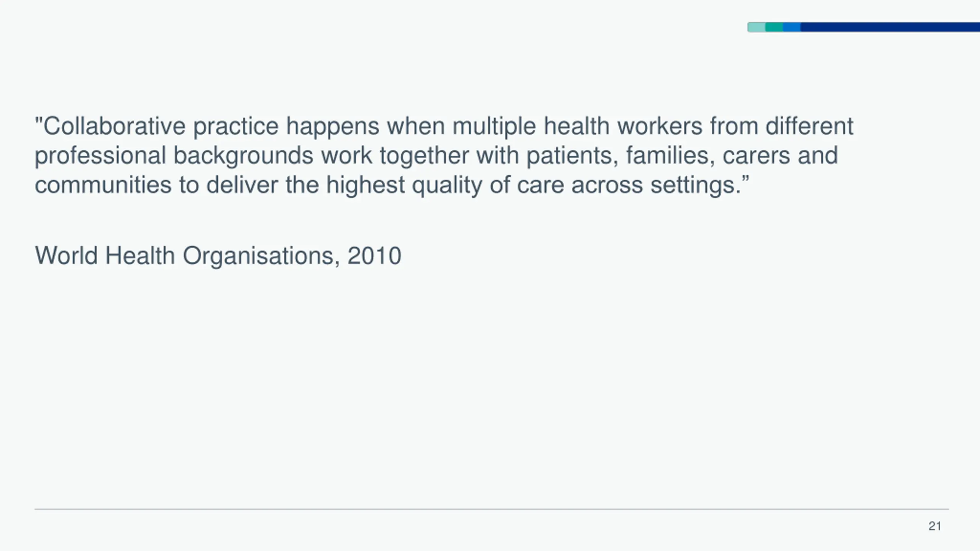This screenshot has height=551, width=980.
Task: Select the word "Organisations," in the attribution
Action: (261, 256)
